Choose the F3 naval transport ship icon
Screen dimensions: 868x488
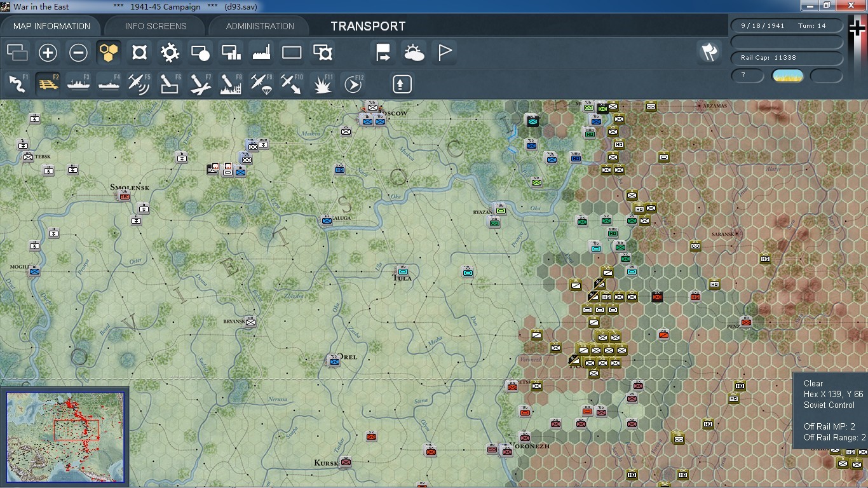pos(78,84)
